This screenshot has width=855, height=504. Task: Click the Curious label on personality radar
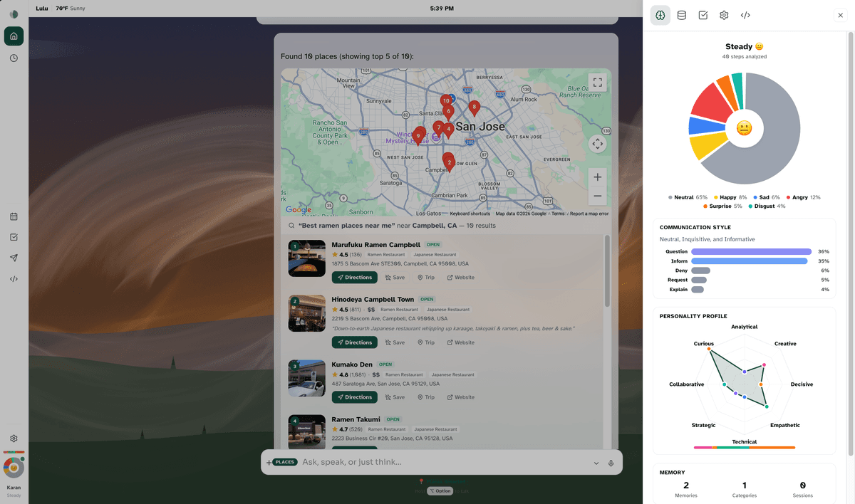704,344
